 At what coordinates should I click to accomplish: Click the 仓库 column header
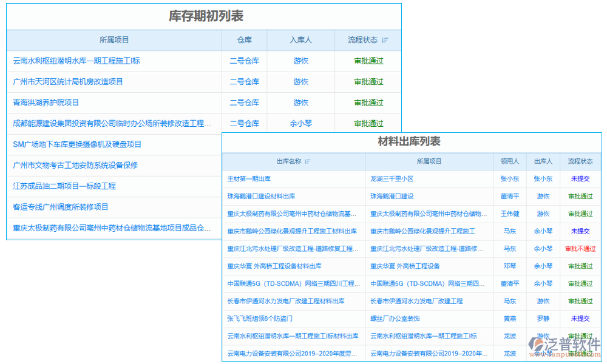pos(245,40)
